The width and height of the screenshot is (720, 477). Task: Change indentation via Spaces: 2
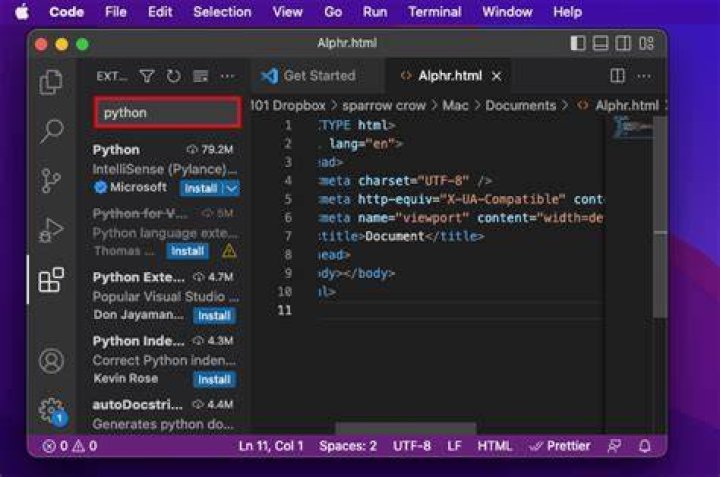tap(348, 446)
